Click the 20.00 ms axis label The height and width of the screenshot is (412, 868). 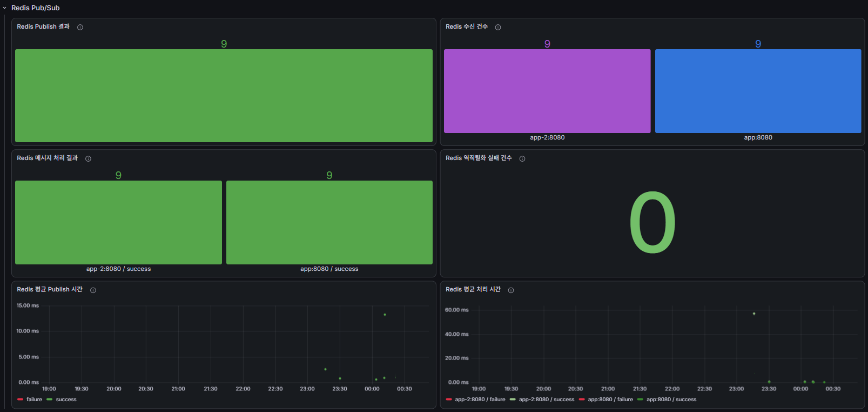456,358
